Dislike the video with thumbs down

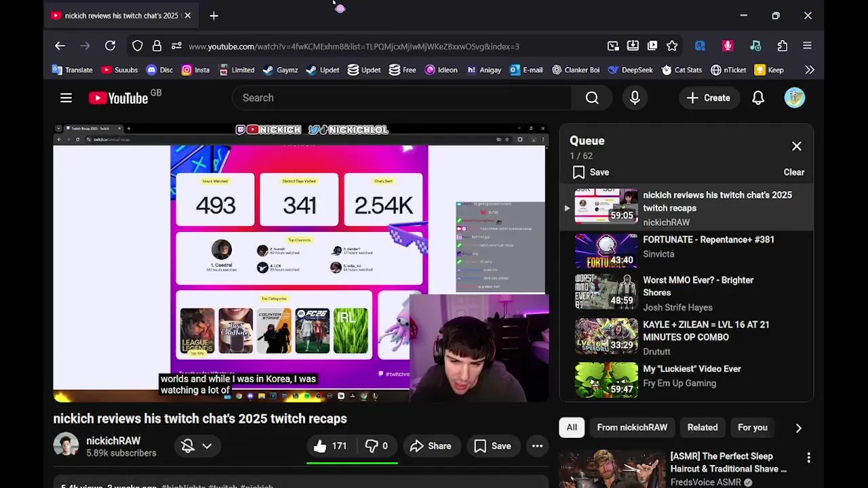376,446
